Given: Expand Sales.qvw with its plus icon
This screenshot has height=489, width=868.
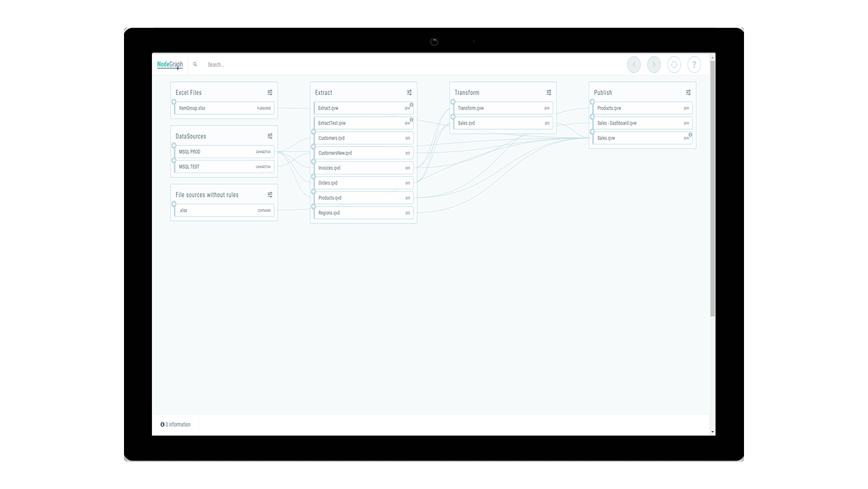Looking at the screenshot, I should (593, 132).
